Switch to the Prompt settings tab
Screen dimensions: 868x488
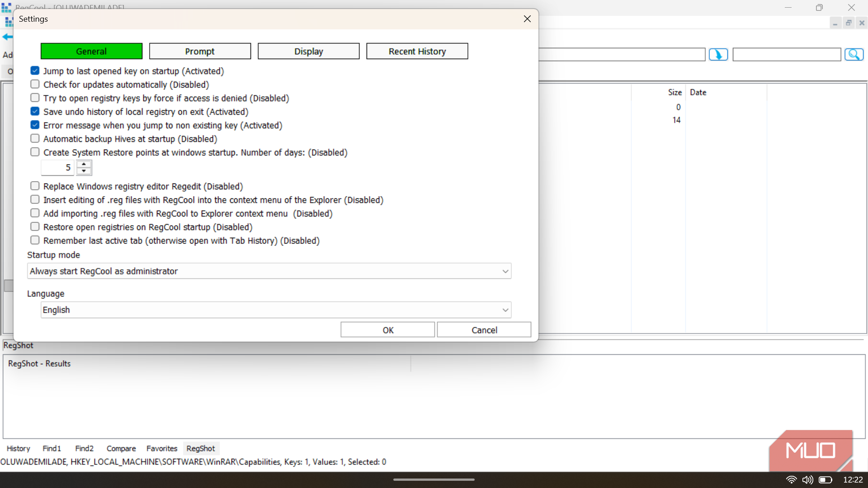click(x=200, y=51)
